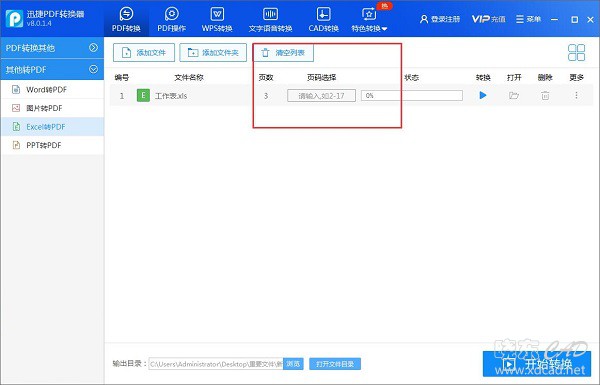The width and height of the screenshot is (600, 385).
Task: Click 页码选择 column header
Action: (x=321, y=78)
